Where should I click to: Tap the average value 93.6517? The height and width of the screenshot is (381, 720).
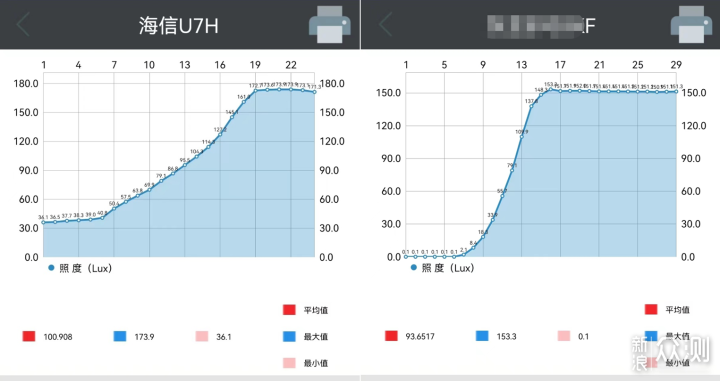420,336
